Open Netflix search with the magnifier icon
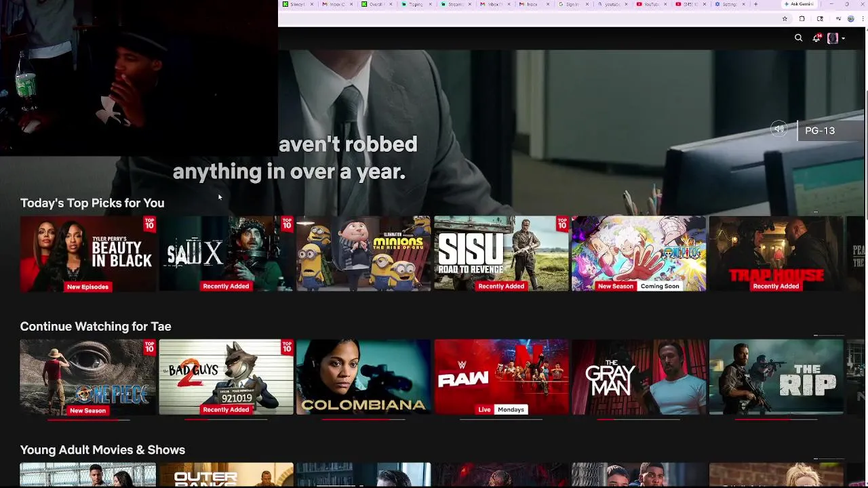 click(798, 38)
